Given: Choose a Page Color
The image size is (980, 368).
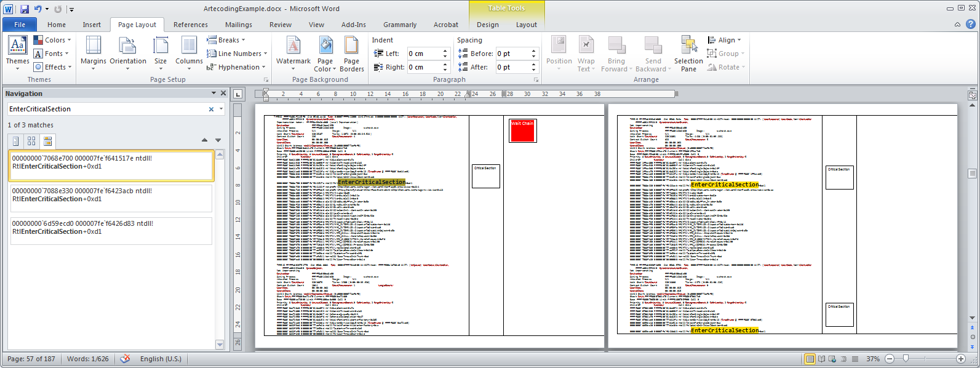Looking at the screenshot, I should (325, 52).
